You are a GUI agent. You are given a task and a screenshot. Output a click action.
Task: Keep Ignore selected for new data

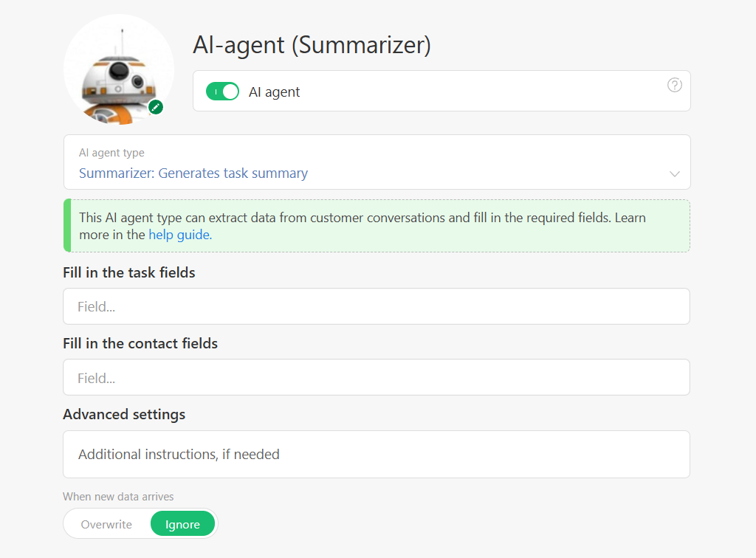182,524
